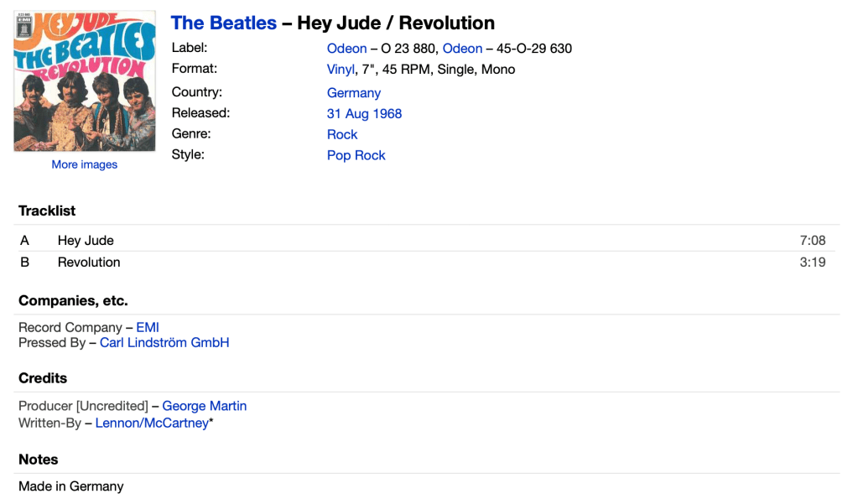Click the Odeon label link before O 23 880
The width and height of the screenshot is (858, 504).
[x=346, y=49]
